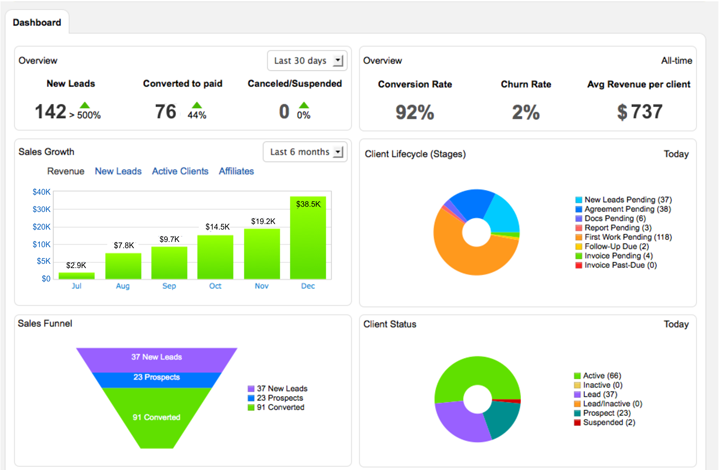Screen dimensions: 720x470
Task: Open the New Leads chart link
Action: 118,171
